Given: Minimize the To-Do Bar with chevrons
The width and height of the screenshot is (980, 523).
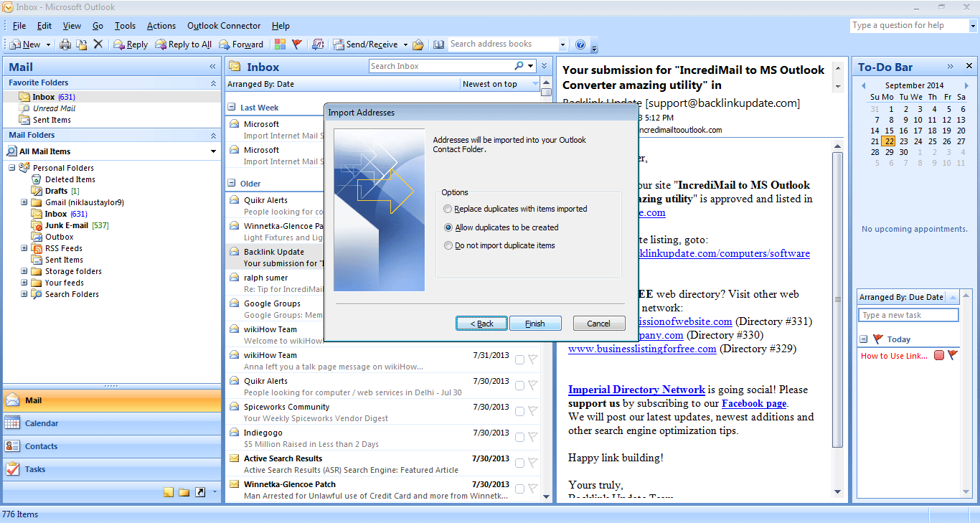Looking at the screenshot, I should point(951,67).
